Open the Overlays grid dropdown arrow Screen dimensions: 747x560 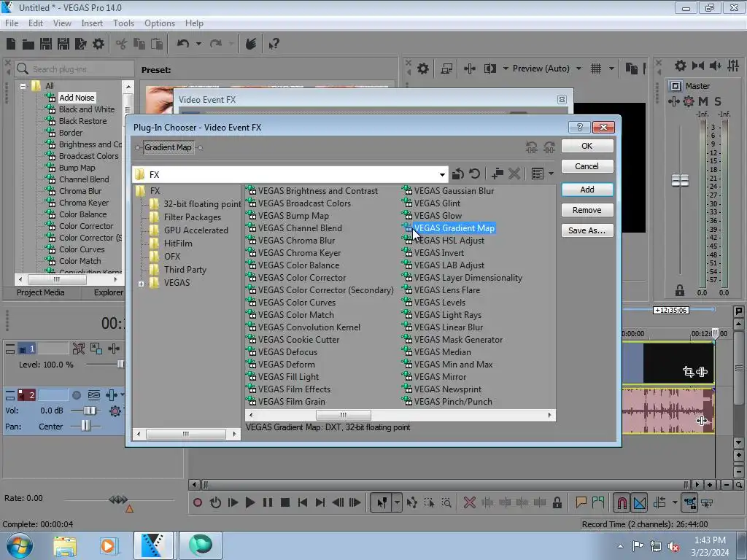[x=611, y=69]
